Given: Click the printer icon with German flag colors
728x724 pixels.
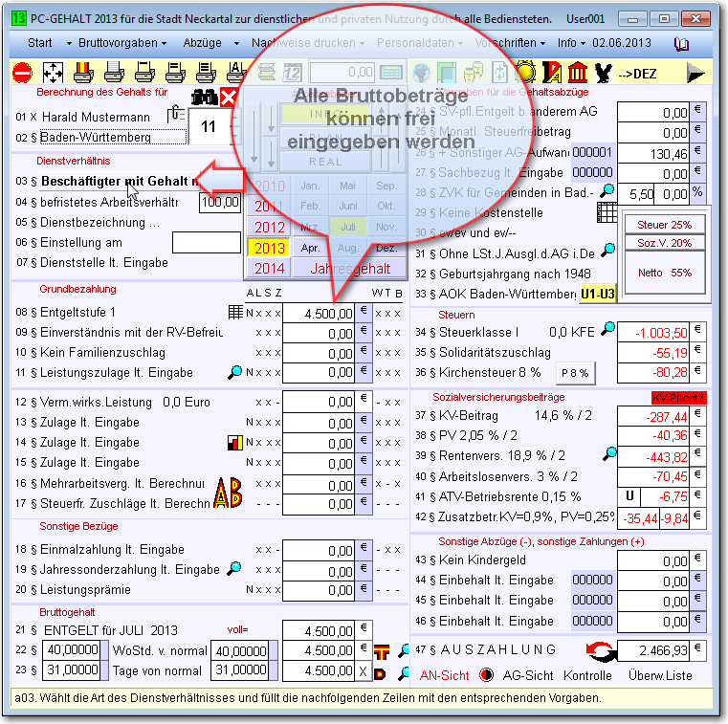Looking at the screenshot, I should tap(83, 73).
